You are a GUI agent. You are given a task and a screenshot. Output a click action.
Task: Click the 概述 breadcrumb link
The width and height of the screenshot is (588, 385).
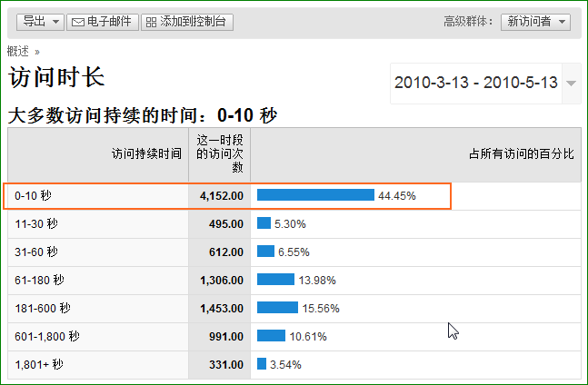pos(17,52)
